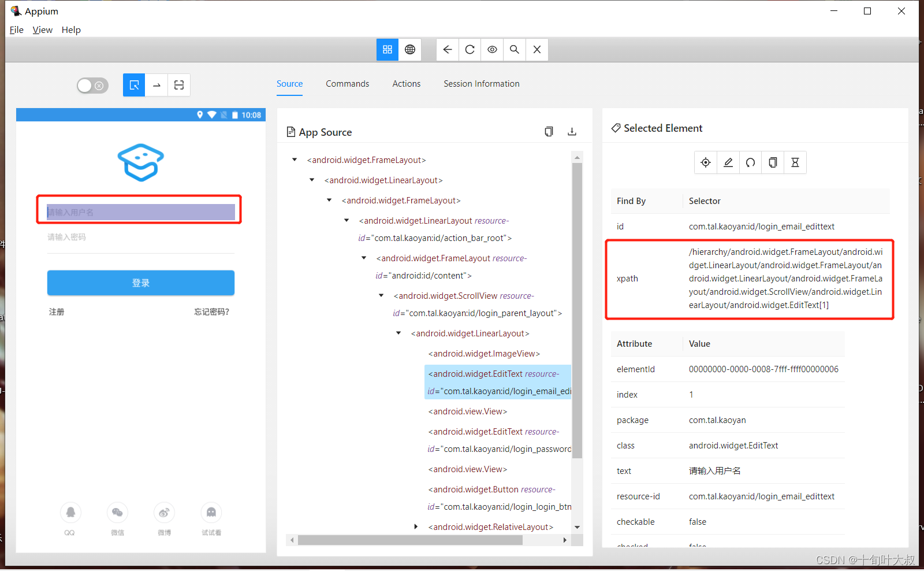The height and width of the screenshot is (571, 924).
Task: Click the elementId value 00000000-0000-0008-7fff-ffff00000006
Action: pos(763,369)
